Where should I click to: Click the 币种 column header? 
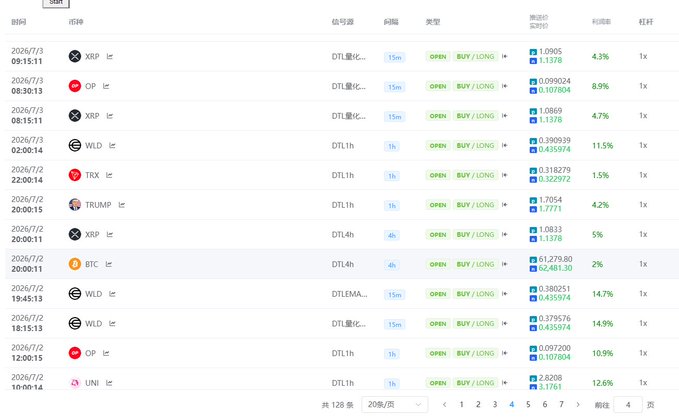click(76, 22)
